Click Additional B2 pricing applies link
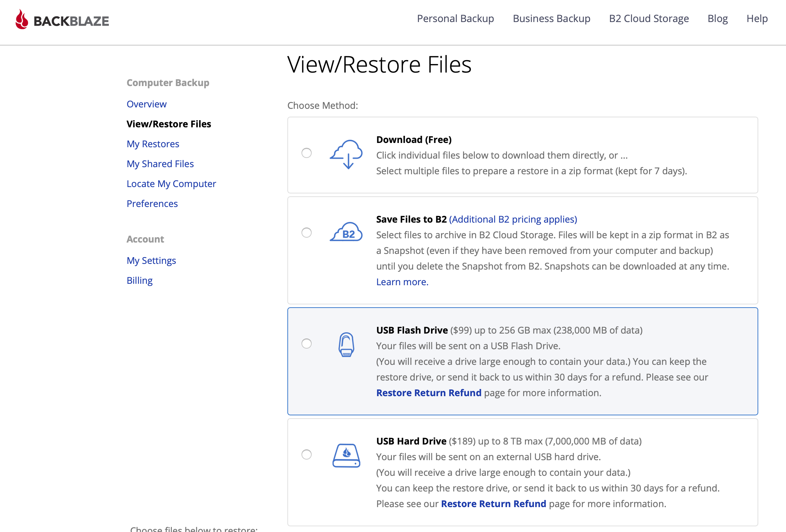Viewport: 786px width, 532px height. 513,219
